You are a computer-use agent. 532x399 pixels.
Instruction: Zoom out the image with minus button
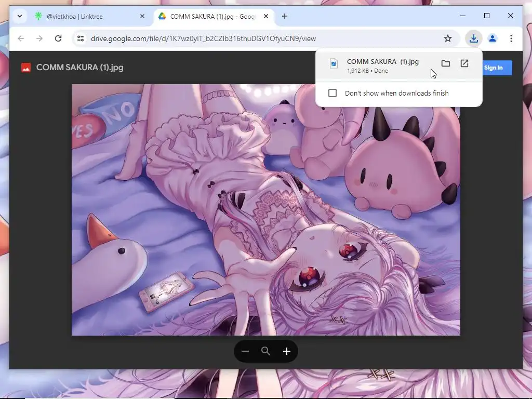[245, 351]
